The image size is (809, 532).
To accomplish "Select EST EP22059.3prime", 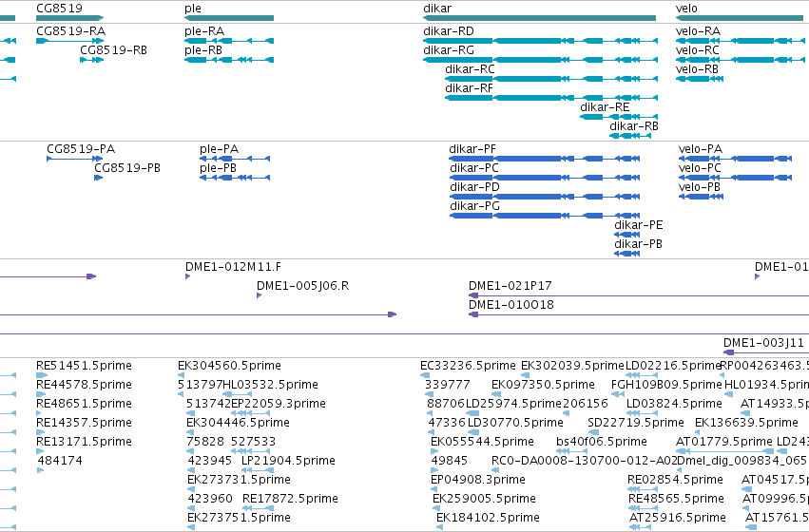I will pos(250,413).
